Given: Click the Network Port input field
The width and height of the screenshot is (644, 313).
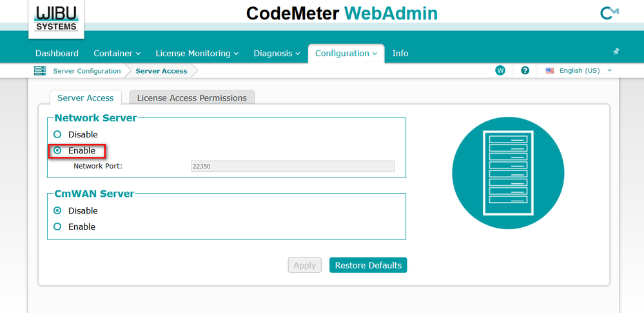Looking at the screenshot, I should 292,166.
